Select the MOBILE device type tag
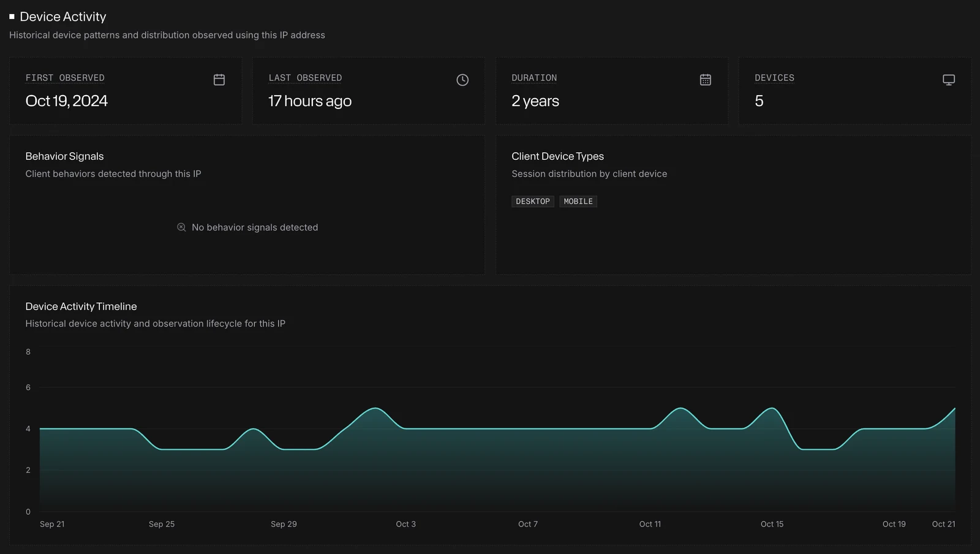The width and height of the screenshot is (980, 554). (578, 202)
